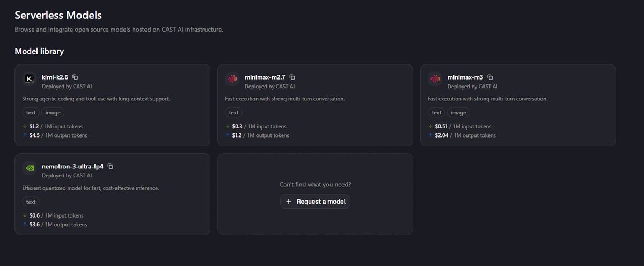Select the text tag on nemotron-3-ultra-fp4
This screenshot has width=644, height=266.
[31, 202]
